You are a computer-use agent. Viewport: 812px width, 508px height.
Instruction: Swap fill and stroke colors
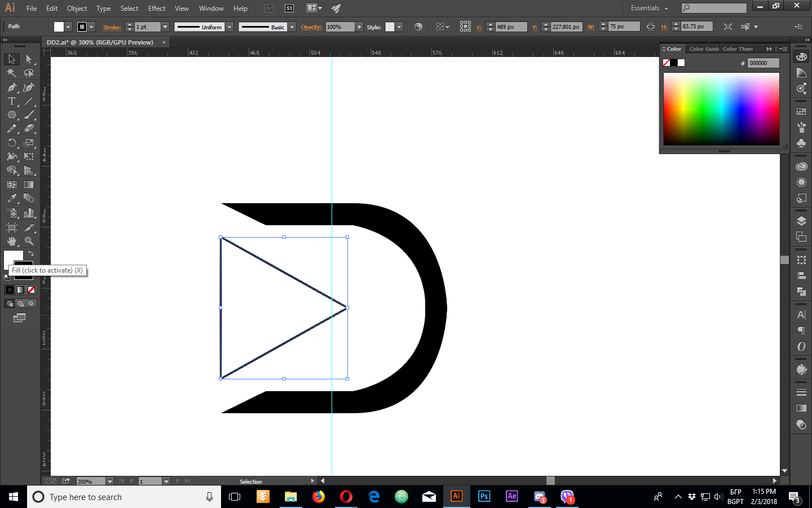coord(31,254)
